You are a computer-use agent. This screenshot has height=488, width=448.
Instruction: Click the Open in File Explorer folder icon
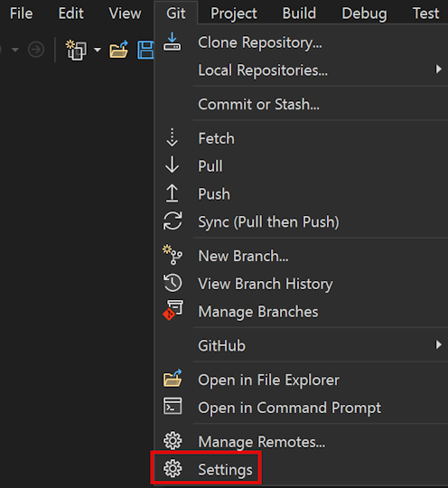(173, 378)
